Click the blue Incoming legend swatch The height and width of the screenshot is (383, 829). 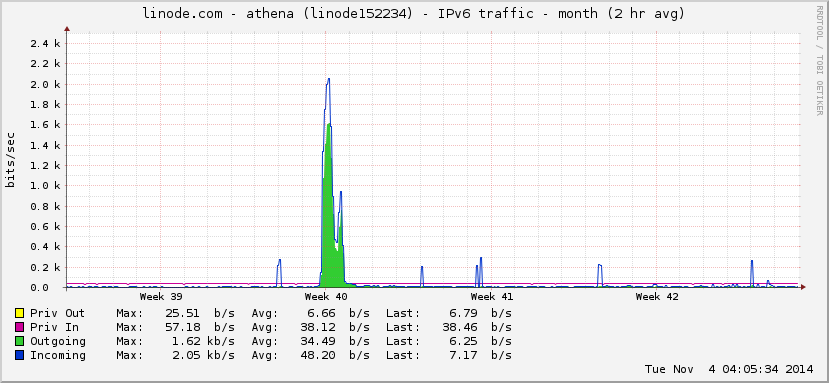pos(20,355)
